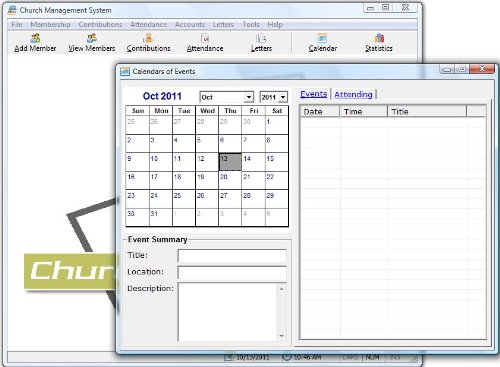Screen dimensions: 500x367
Task: Select October 25 in the calendar
Action: pyautogui.click(x=184, y=199)
